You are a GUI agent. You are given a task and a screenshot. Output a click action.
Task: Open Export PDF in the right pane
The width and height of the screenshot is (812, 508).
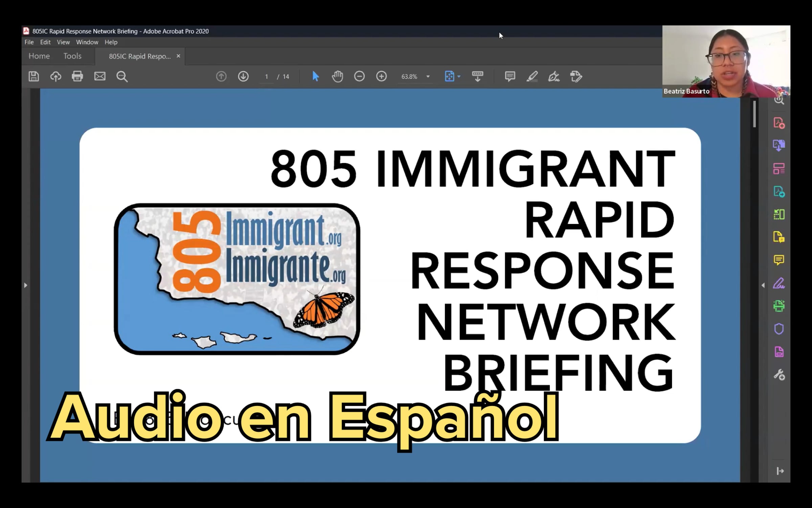pyautogui.click(x=779, y=191)
